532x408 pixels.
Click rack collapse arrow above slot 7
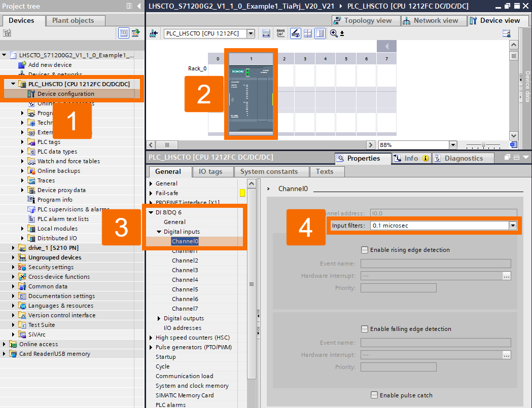click(x=386, y=46)
